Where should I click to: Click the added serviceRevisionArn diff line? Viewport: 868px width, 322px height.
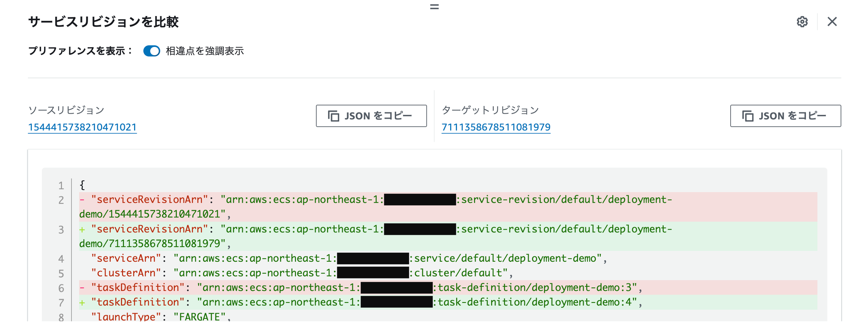448,236
